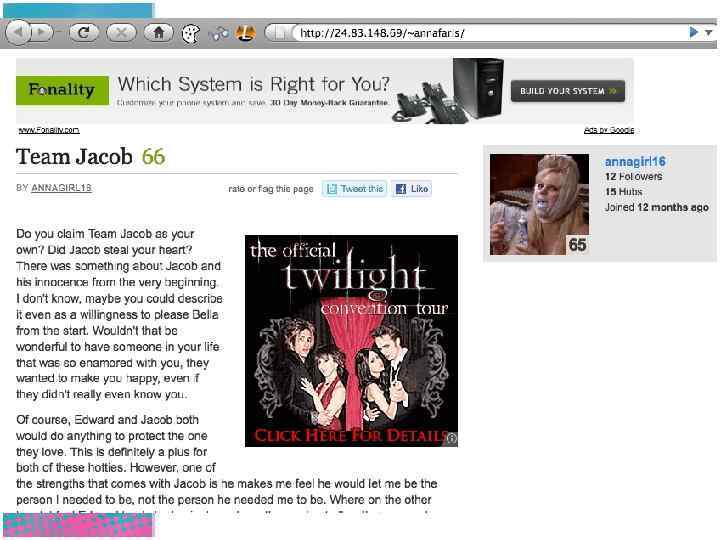Click the blue molecule-like toolbar icon

(218, 34)
